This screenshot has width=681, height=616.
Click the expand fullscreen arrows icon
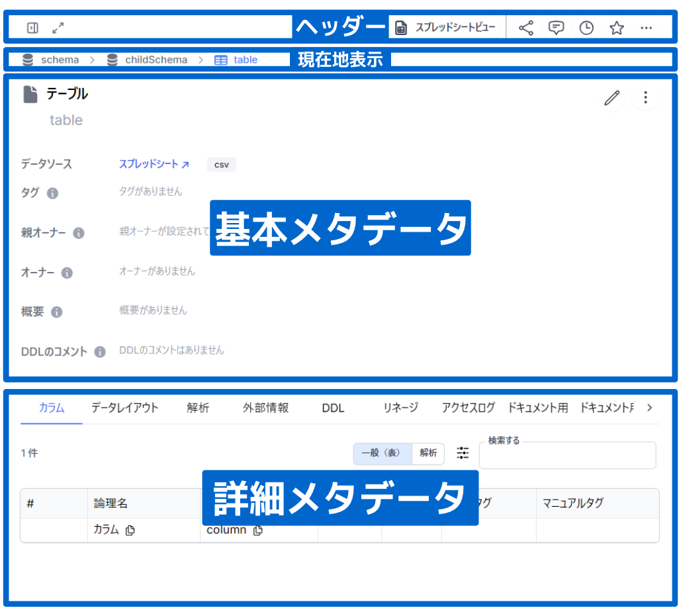coord(58,28)
